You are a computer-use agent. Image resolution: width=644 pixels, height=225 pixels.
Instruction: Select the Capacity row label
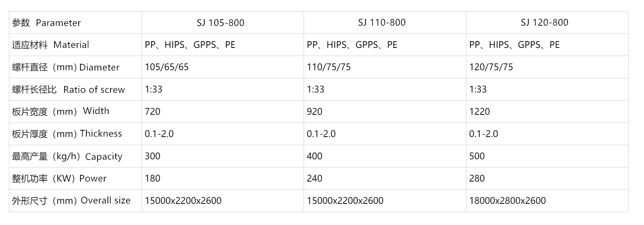click(67, 156)
